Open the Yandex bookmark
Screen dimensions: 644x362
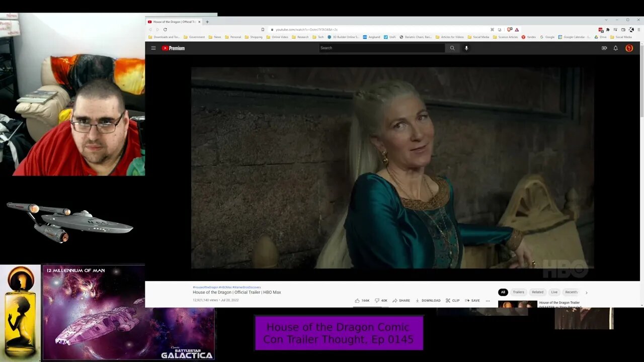point(529,37)
